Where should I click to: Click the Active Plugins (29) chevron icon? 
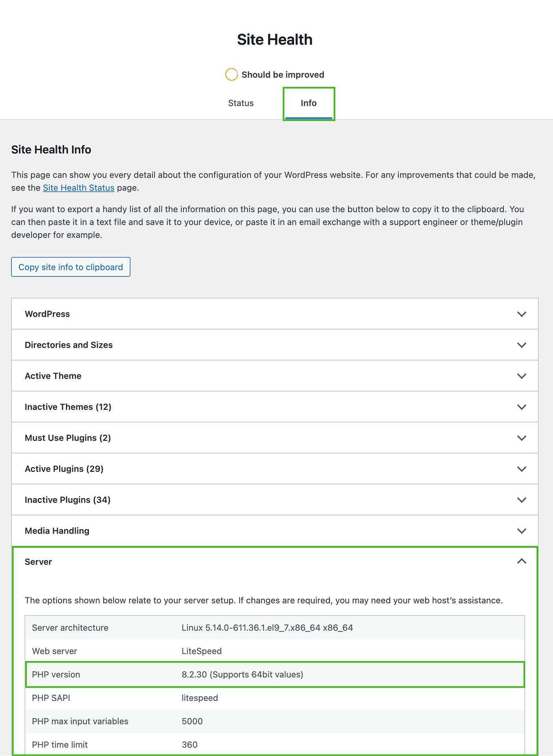521,469
